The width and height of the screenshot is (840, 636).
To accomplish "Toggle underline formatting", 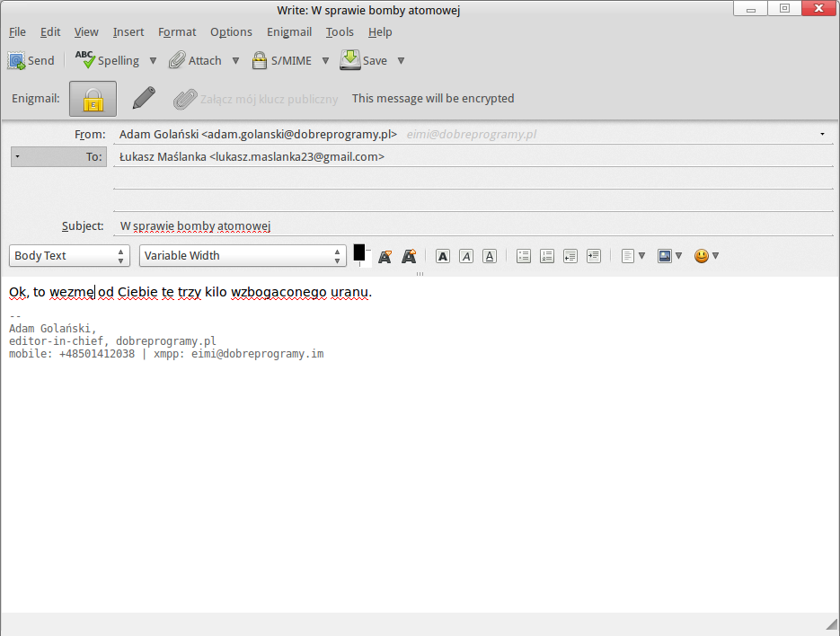I will tap(489, 256).
